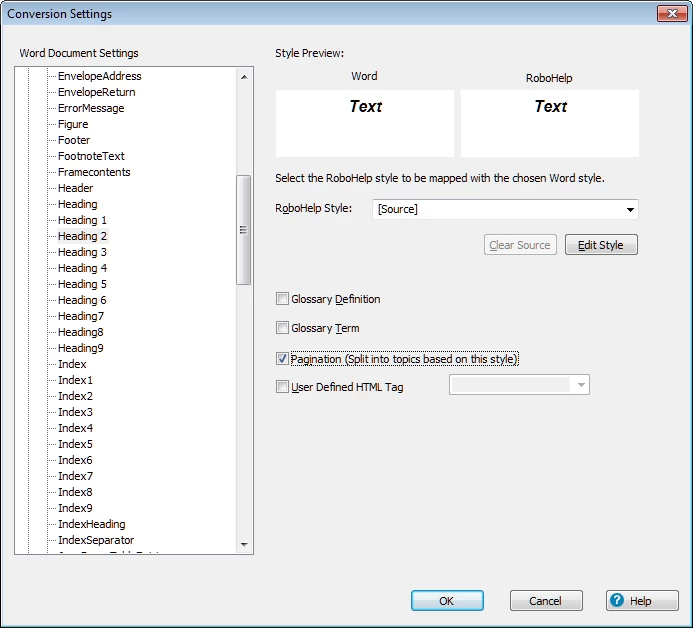Click the style list scroll up arrow

pos(244,77)
